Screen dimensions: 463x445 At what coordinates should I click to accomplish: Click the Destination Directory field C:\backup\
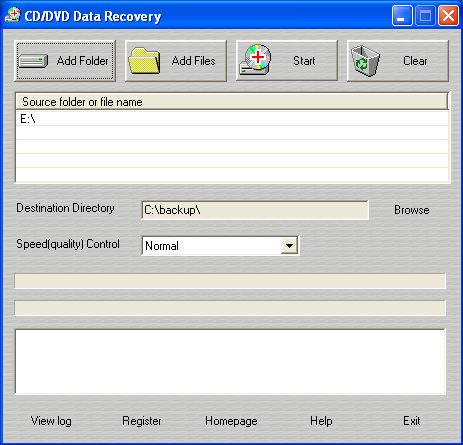[x=255, y=210]
